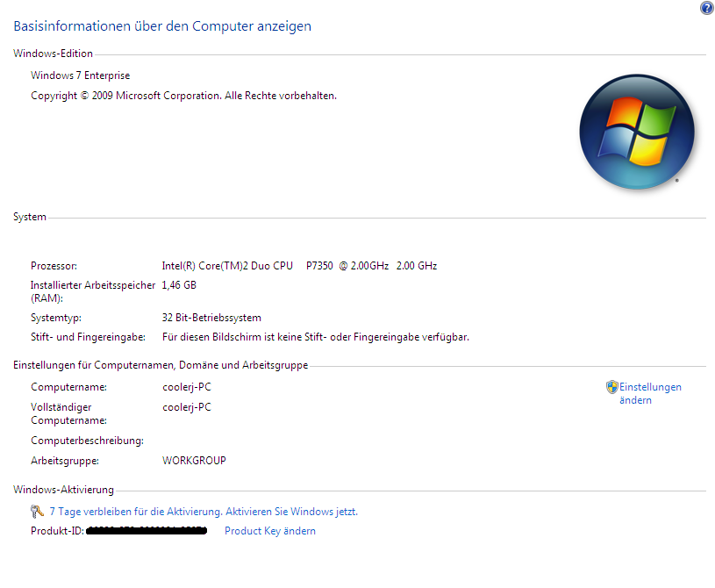Click the Prozessor: label
Screen dimensions: 715x588
pyautogui.click(x=54, y=266)
